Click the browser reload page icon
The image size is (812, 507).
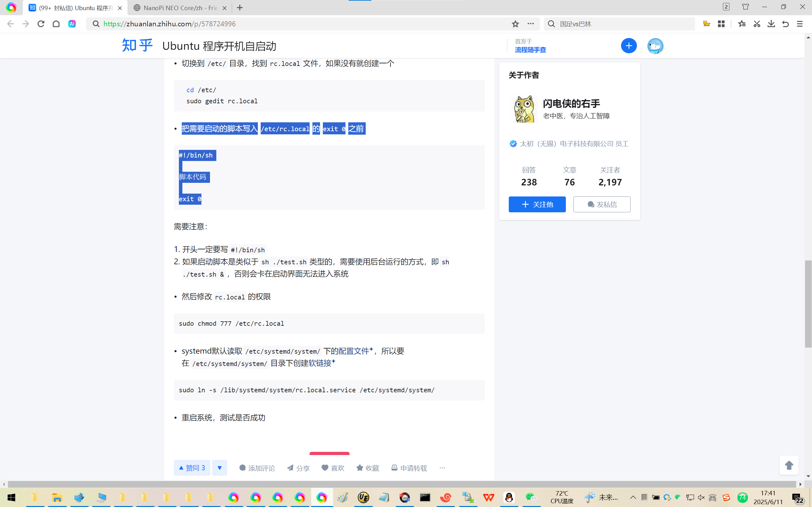(x=41, y=24)
